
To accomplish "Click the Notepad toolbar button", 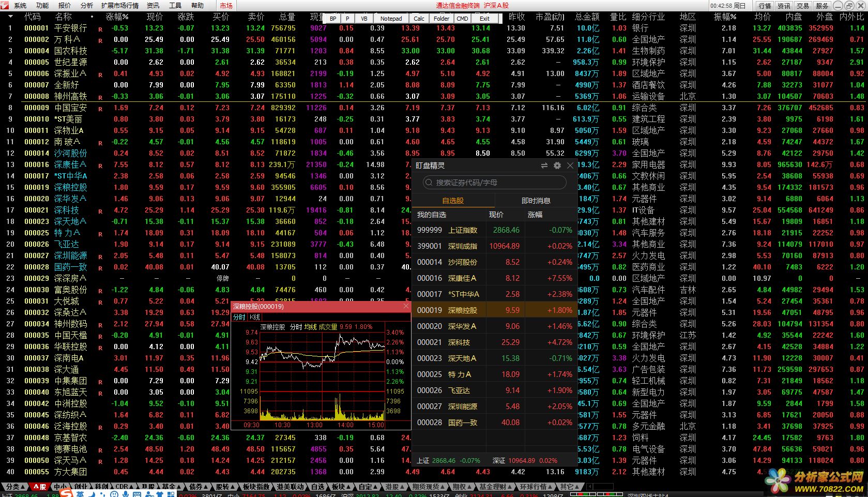I will pyautogui.click(x=391, y=18).
